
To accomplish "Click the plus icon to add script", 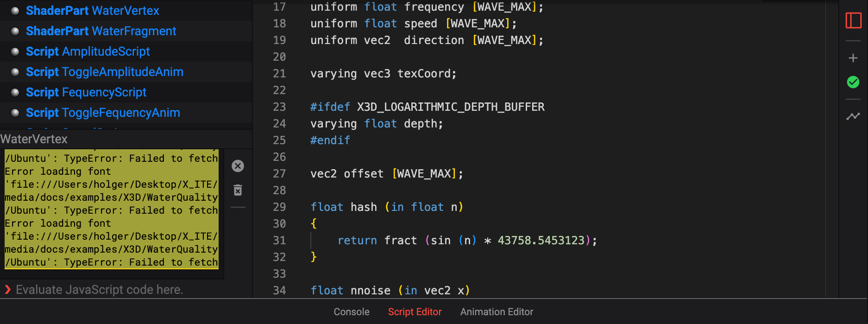I will click(853, 58).
